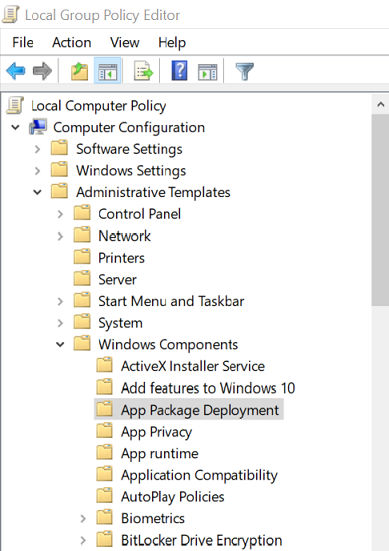Screen dimensions: 389x551
Task: Click the BitLocker Drive Encryption folder icon
Action: [x=105, y=539]
